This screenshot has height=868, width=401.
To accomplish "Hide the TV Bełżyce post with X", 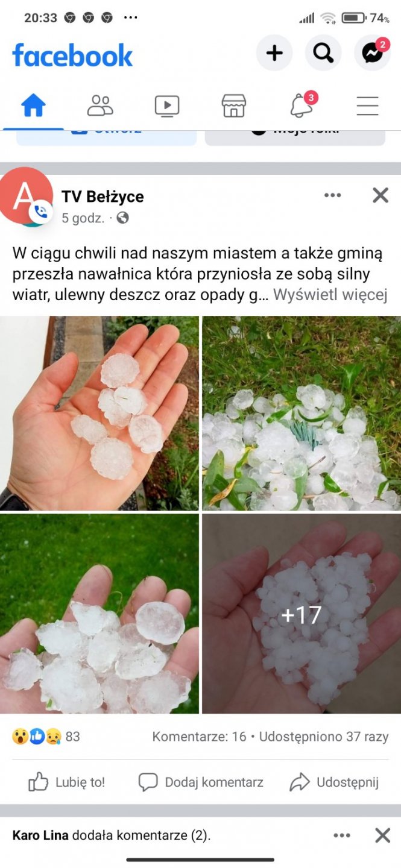I will [x=380, y=195].
